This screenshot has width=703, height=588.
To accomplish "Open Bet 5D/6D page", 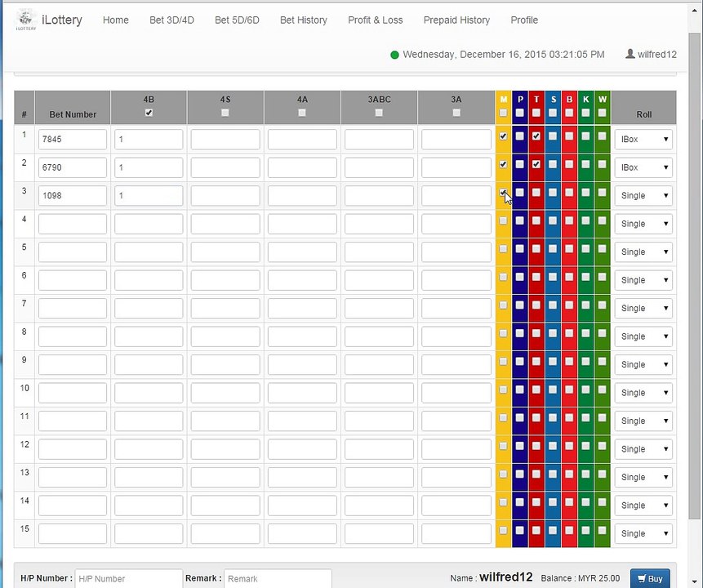I will coord(237,20).
